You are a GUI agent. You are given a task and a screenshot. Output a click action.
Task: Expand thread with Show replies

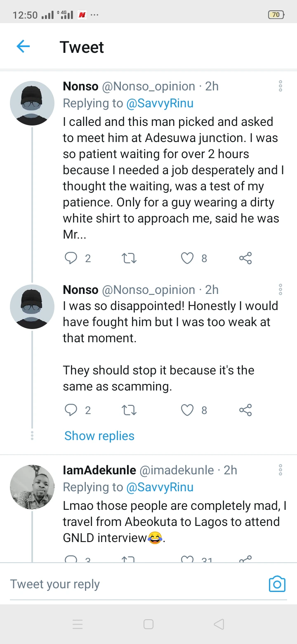click(99, 436)
